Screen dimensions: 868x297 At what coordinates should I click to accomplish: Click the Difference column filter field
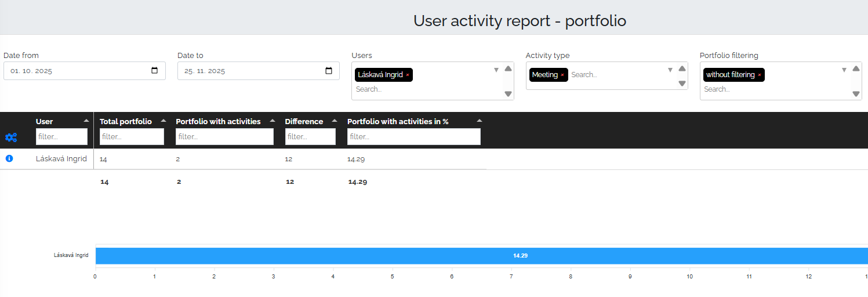coord(310,137)
